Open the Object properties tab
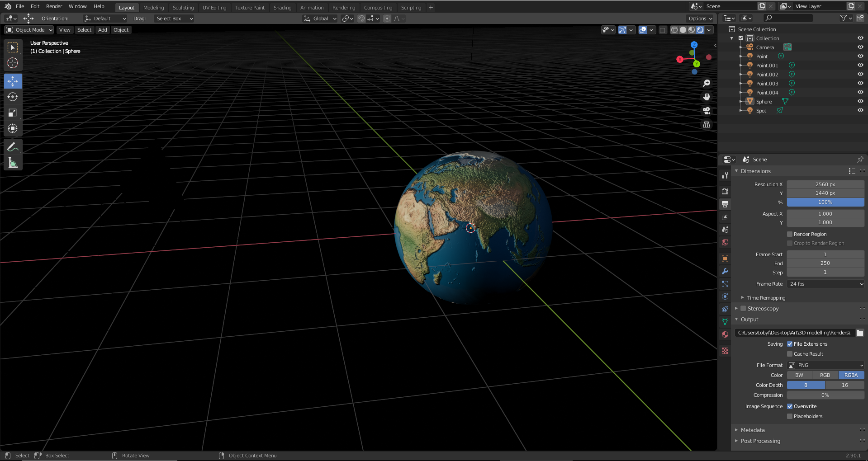Viewport: 868px width, 461px height. 725,259
